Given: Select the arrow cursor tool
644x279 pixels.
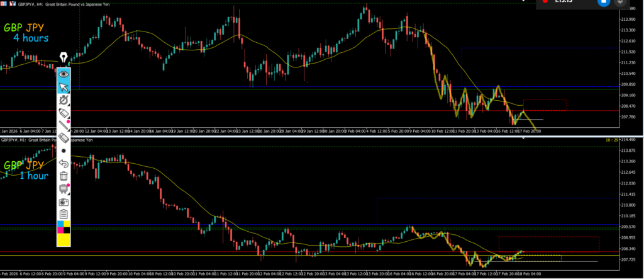Looking at the screenshot, I should (x=64, y=87).
